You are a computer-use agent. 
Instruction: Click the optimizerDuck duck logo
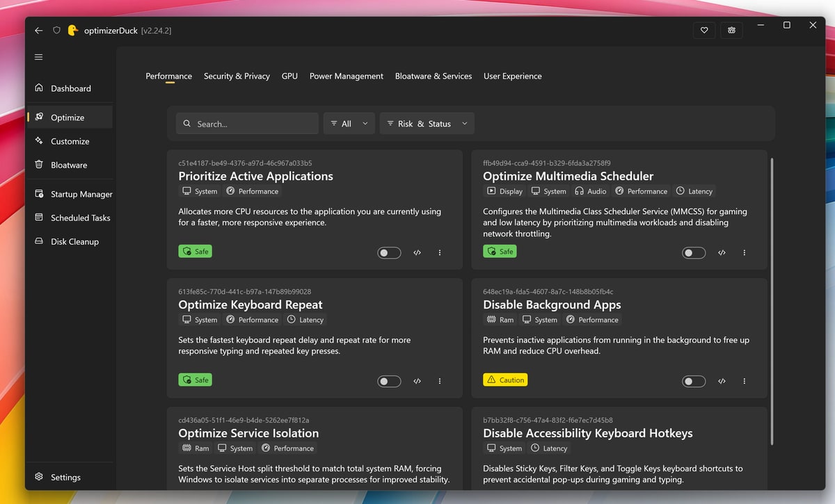coord(72,31)
